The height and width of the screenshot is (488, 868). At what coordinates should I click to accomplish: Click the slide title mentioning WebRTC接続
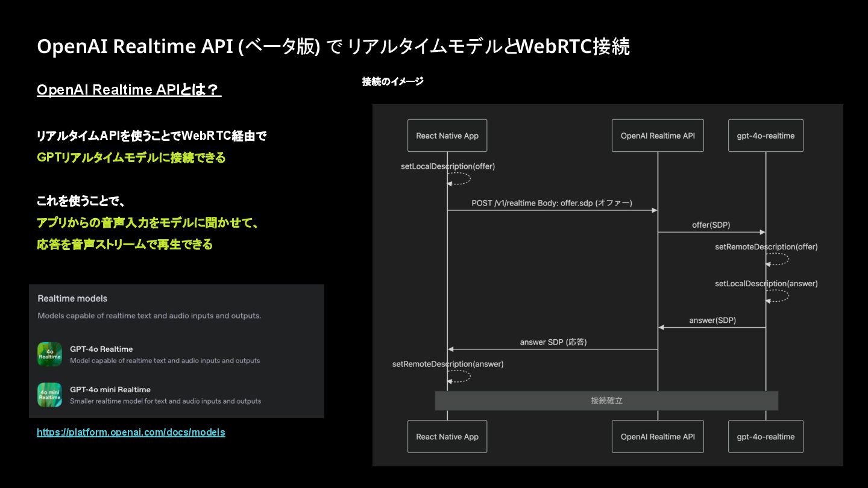[333, 46]
